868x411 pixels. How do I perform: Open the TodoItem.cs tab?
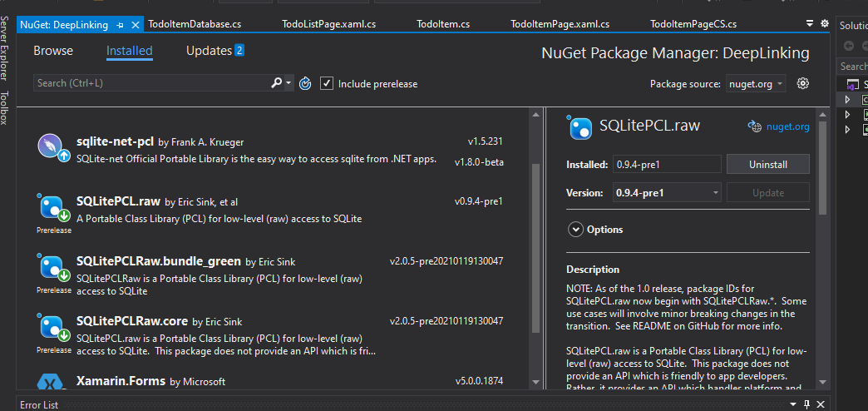443,24
